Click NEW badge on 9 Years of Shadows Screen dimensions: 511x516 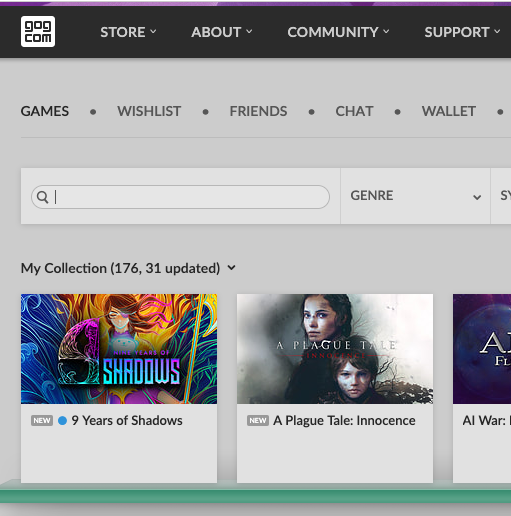pos(42,421)
